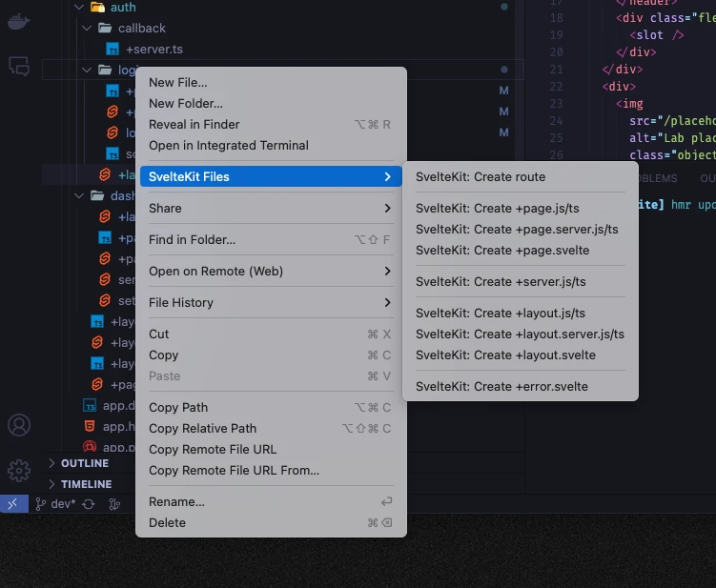
Task: Open the Docker view in the activity bar
Action: click(x=18, y=21)
